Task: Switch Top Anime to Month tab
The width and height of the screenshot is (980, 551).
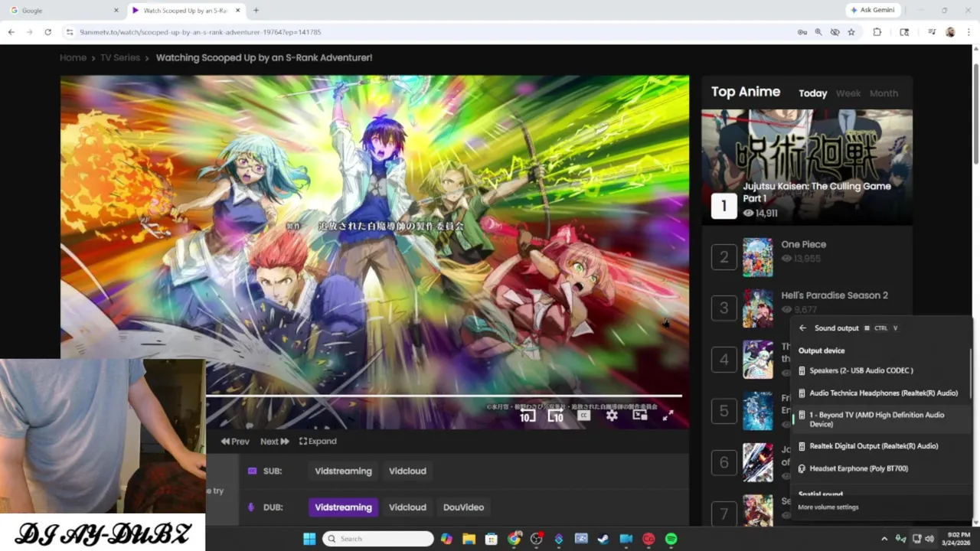Action: point(884,93)
